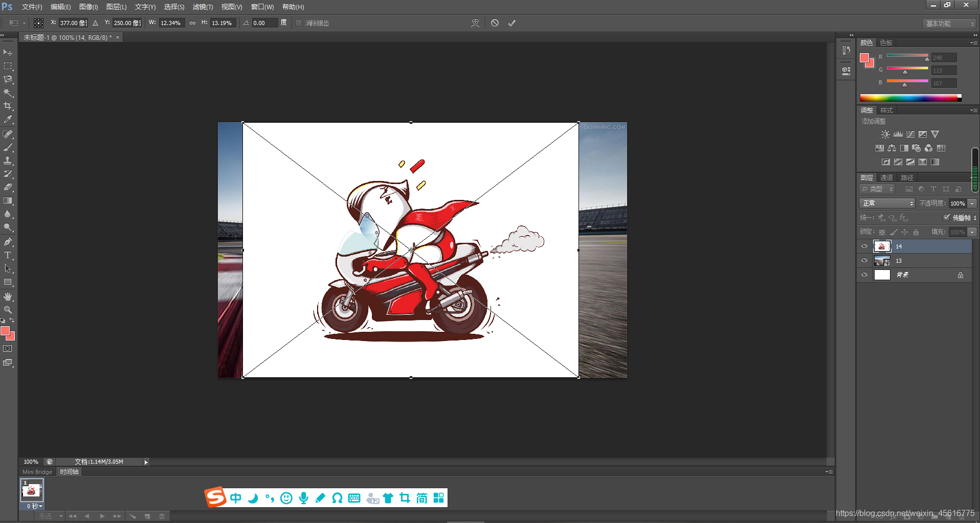
Task: Select the Lasso tool
Action: point(8,79)
